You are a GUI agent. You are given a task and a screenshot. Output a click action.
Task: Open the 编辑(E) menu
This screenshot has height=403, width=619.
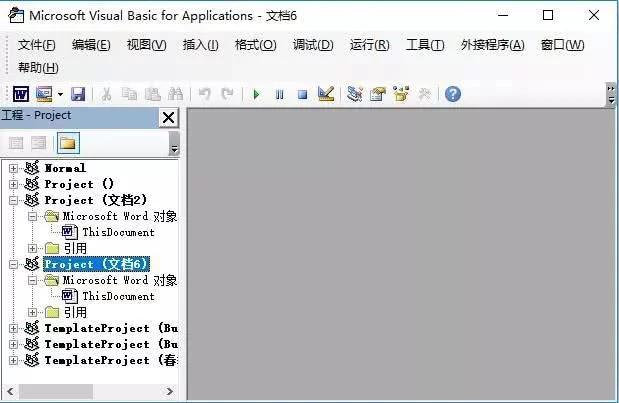click(91, 45)
